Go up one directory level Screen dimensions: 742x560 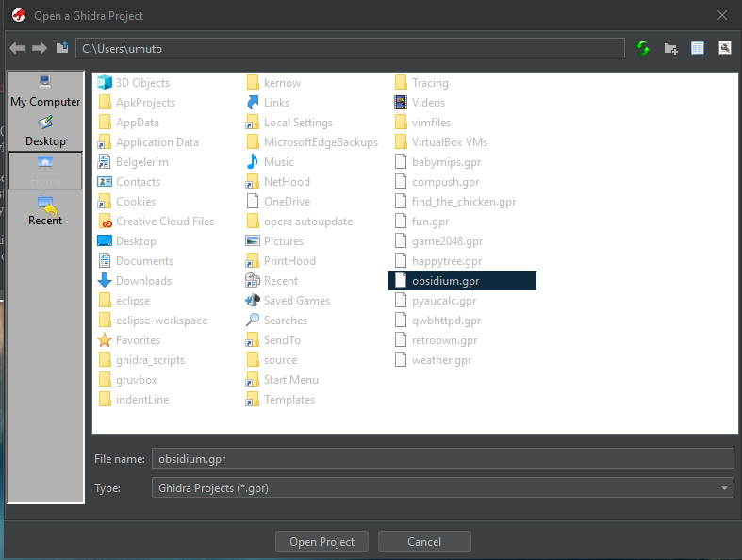tap(62, 48)
